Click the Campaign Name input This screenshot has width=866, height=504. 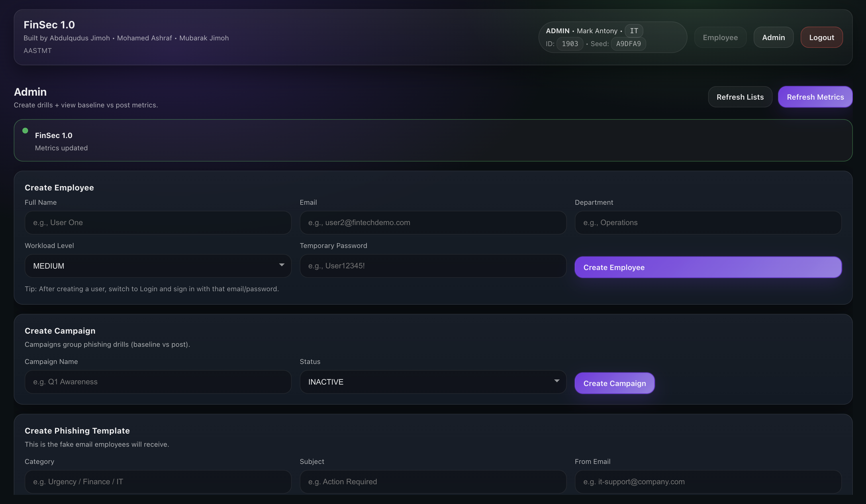click(x=158, y=382)
